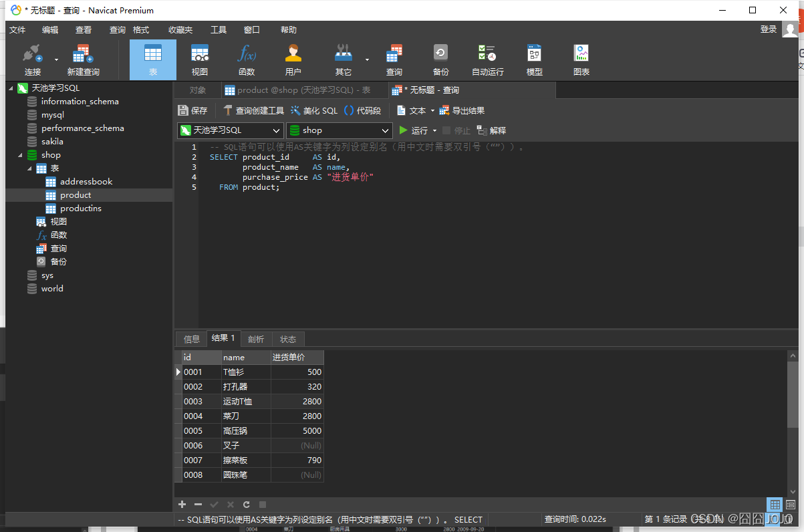Select the 函数 node in tree
The height and width of the screenshot is (532, 804).
click(59, 235)
